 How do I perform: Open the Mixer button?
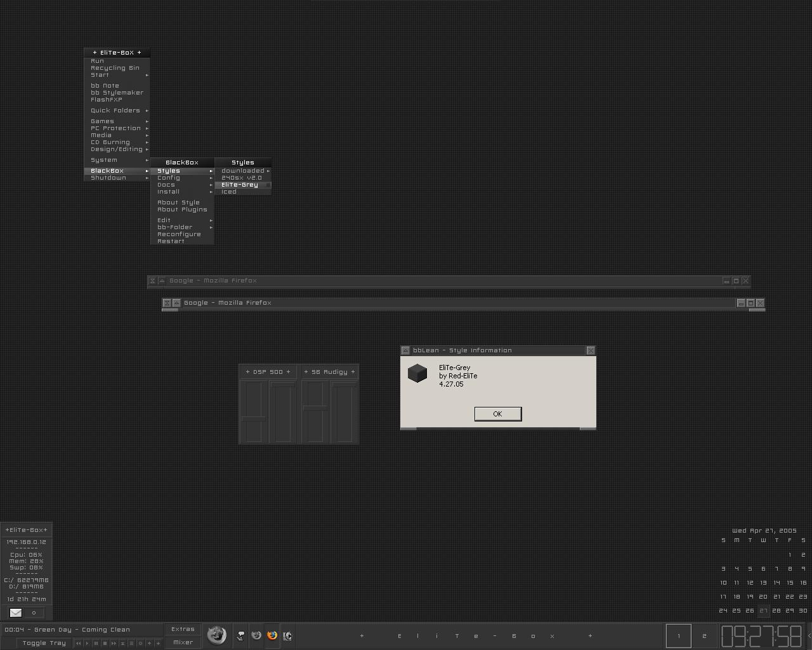183,642
